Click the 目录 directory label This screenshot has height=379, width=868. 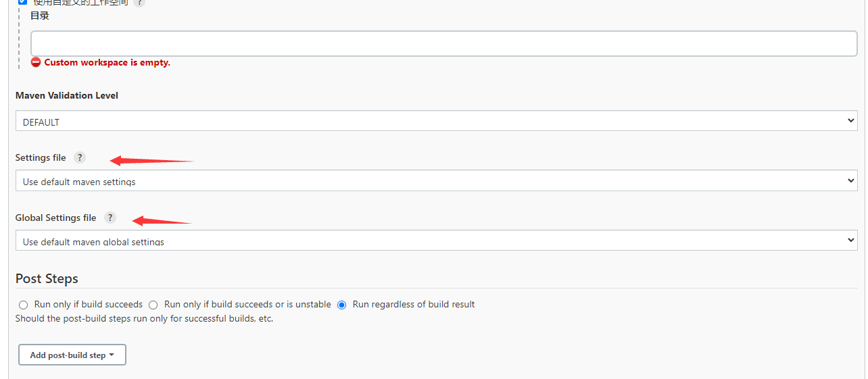click(40, 16)
